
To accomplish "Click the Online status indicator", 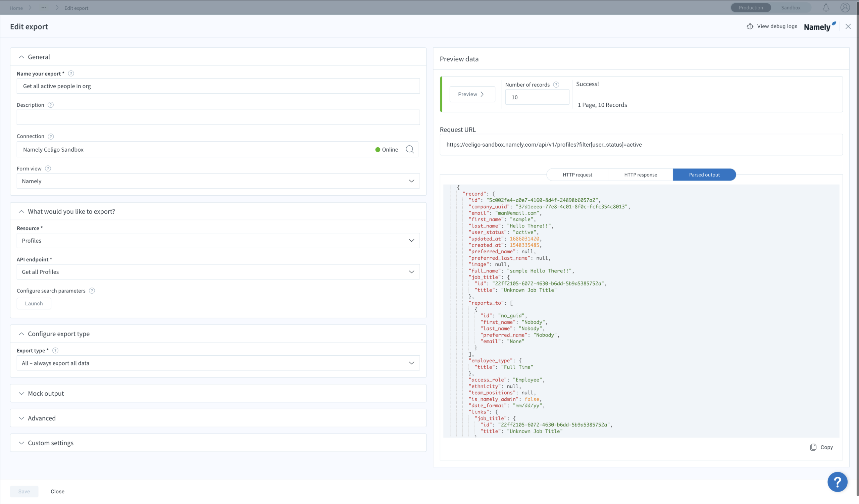I will click(x=387, y=150).
